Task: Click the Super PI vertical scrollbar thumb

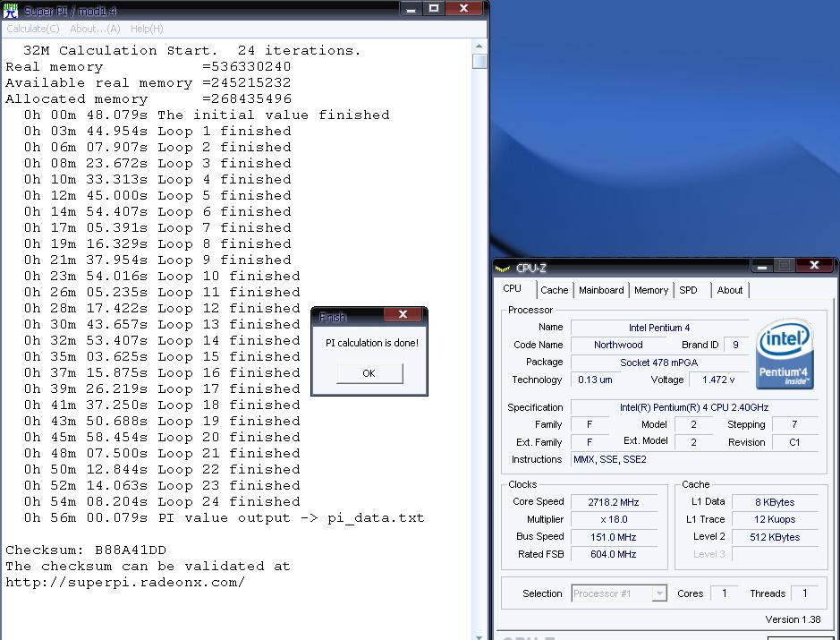Action: 479,62
